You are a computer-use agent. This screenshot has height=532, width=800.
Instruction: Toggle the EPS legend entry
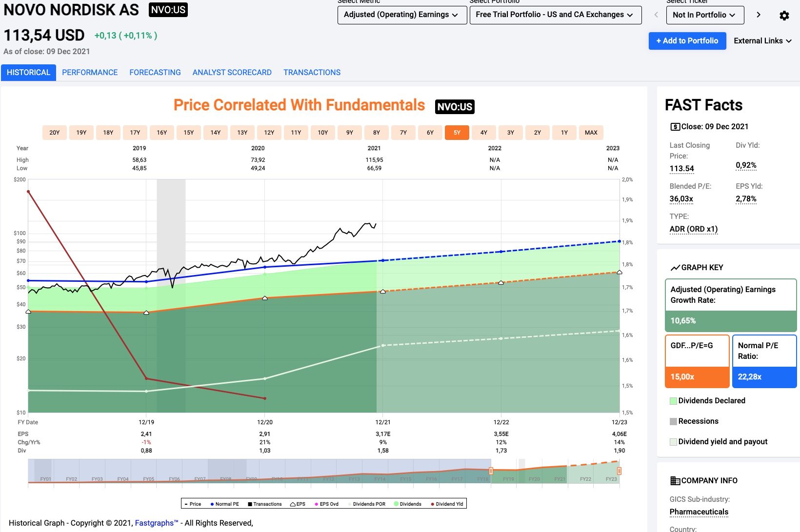point(298,504)
